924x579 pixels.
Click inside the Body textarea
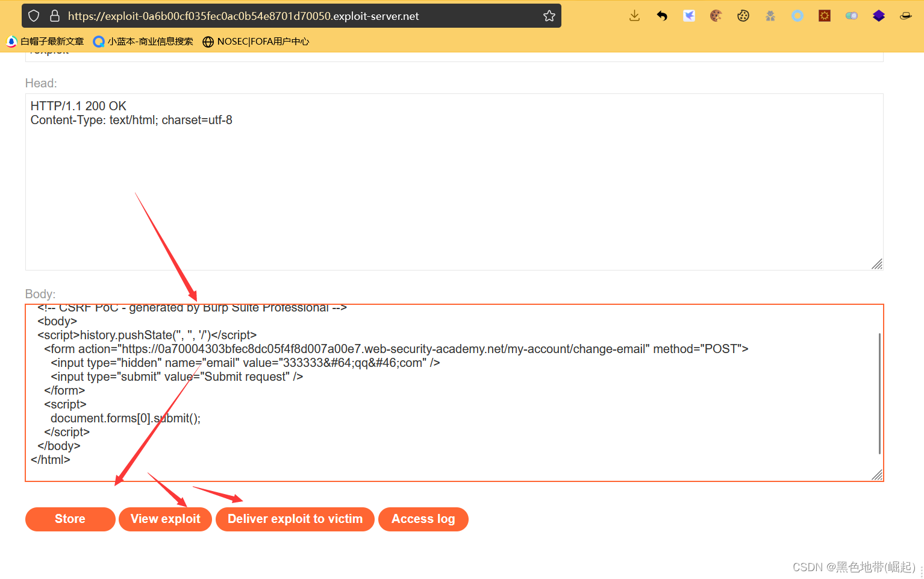(x=454, y=393)
